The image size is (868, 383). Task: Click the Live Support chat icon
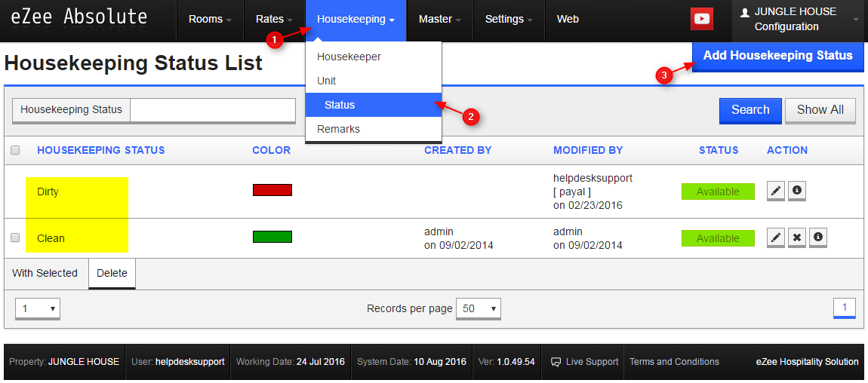click(556, 363)
